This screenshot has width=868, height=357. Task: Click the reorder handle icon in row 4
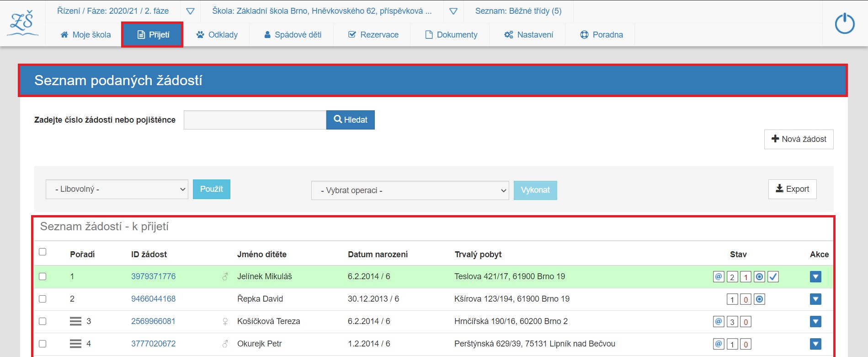(x=75, y=344)
